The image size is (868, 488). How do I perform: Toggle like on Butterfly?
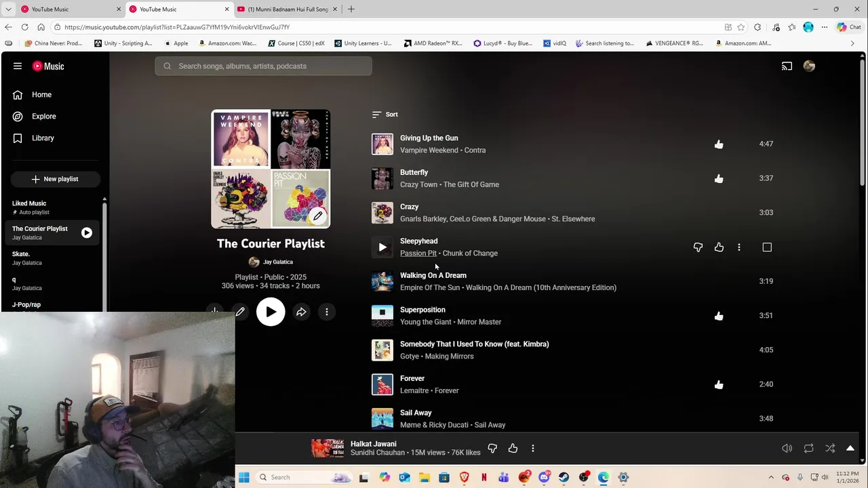(x=719, y=179)
